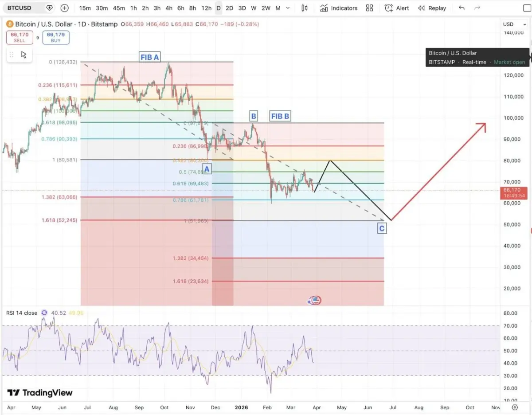Click the 2026 label on the time axis
Screen dimensions: 532x415
pyautogui.click(x=241, y=407)
